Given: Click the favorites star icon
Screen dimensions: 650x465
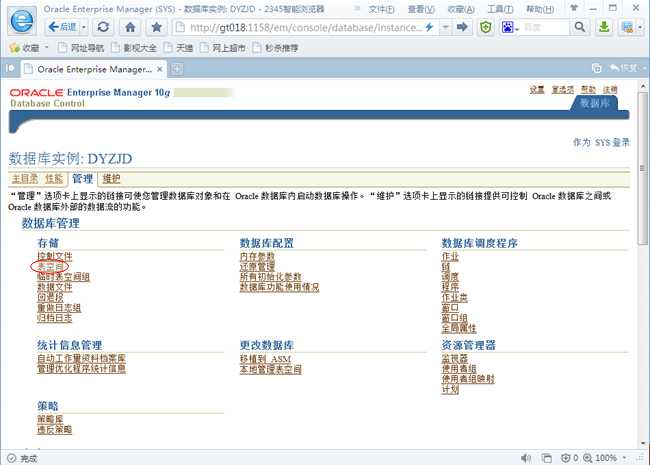Looking at the screenshot, I should point(156,27).
